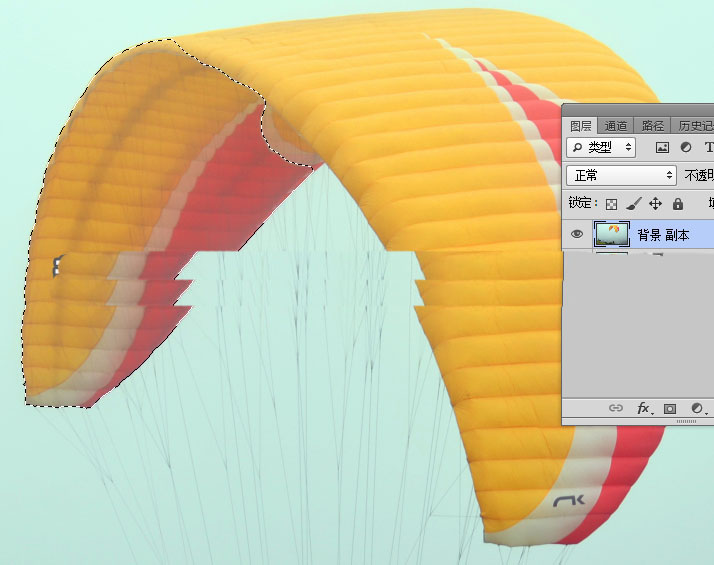Select the 背景 副本 layer name
Viewport: 714px width, 565px height.
(x=663, y=235)
